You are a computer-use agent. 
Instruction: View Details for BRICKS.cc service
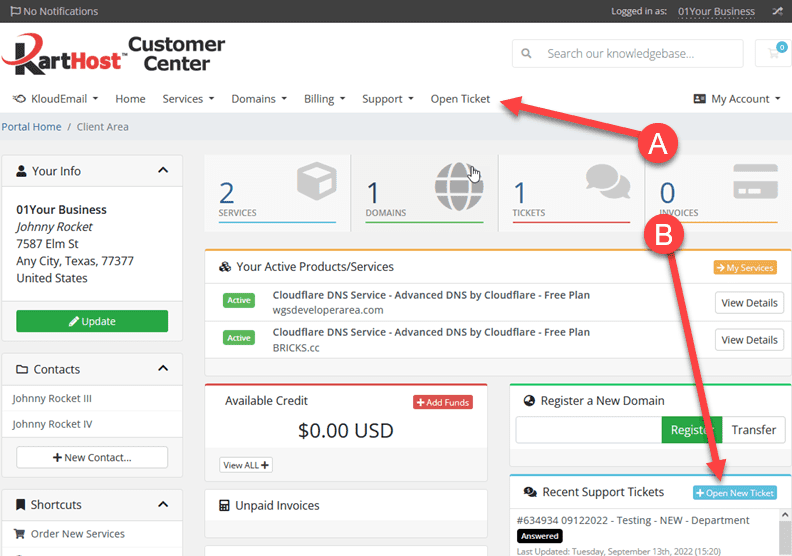click(749, 340)
